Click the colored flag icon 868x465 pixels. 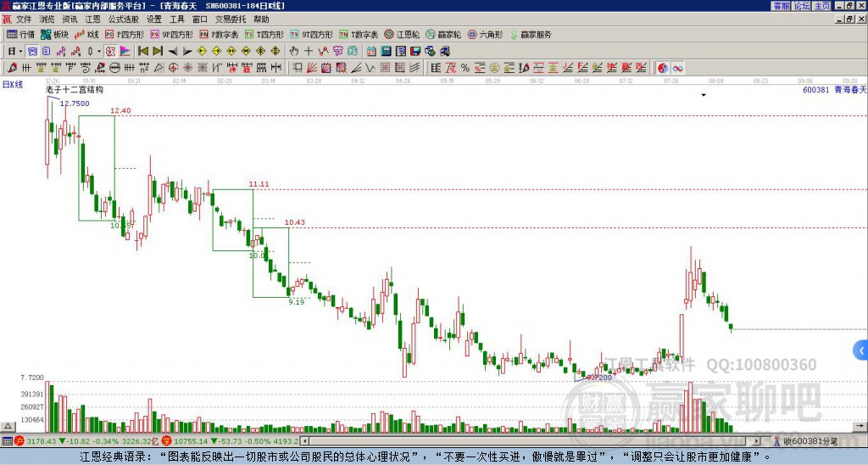coord(125,52)
